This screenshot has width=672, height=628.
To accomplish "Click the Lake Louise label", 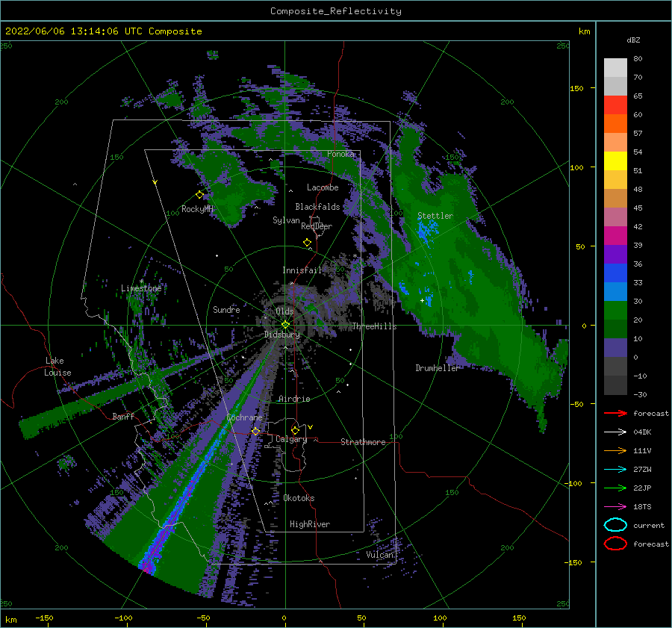I will coord(58,367).
